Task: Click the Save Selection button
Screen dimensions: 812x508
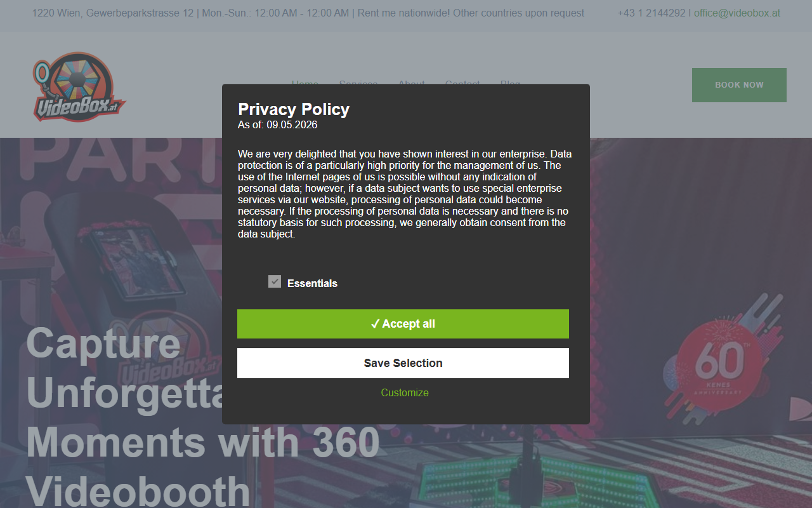Action: 403,363
